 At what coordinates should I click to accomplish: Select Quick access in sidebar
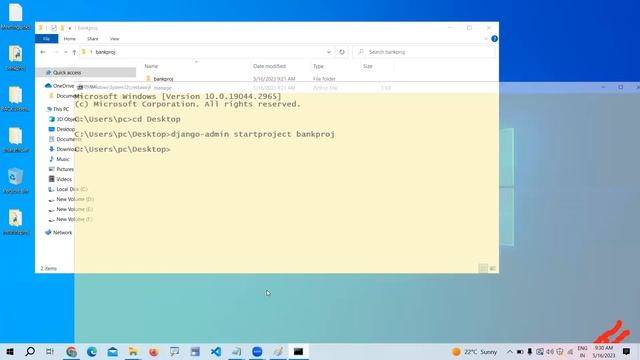click(67, 73)
